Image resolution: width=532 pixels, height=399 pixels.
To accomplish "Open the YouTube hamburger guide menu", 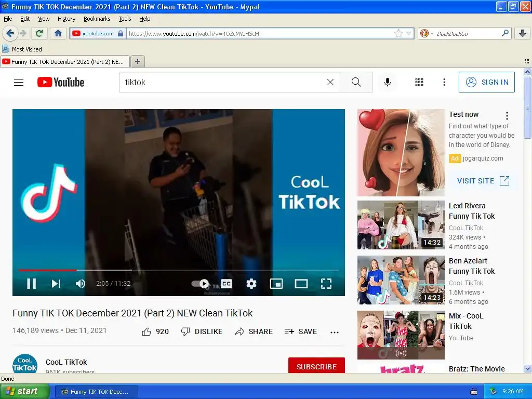I will tap(19, 82).
